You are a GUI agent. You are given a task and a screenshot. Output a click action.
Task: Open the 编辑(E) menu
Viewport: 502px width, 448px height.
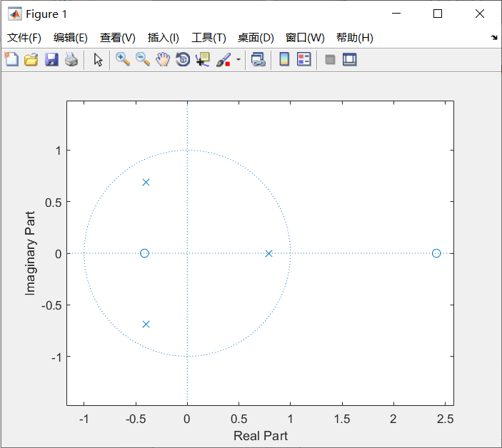71,38
